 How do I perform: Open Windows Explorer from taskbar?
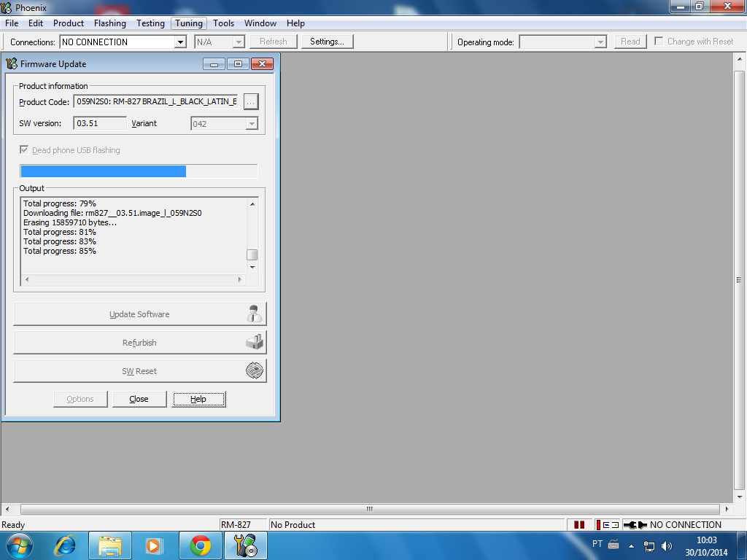click(x=110, y=545)
